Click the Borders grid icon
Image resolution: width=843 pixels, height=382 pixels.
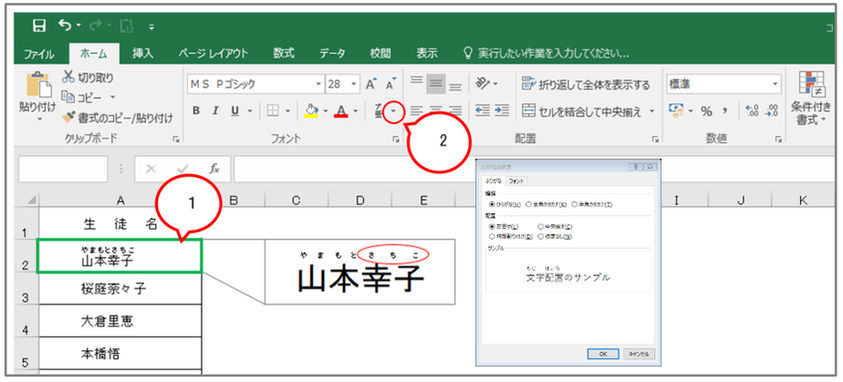(x=273, y=111)
